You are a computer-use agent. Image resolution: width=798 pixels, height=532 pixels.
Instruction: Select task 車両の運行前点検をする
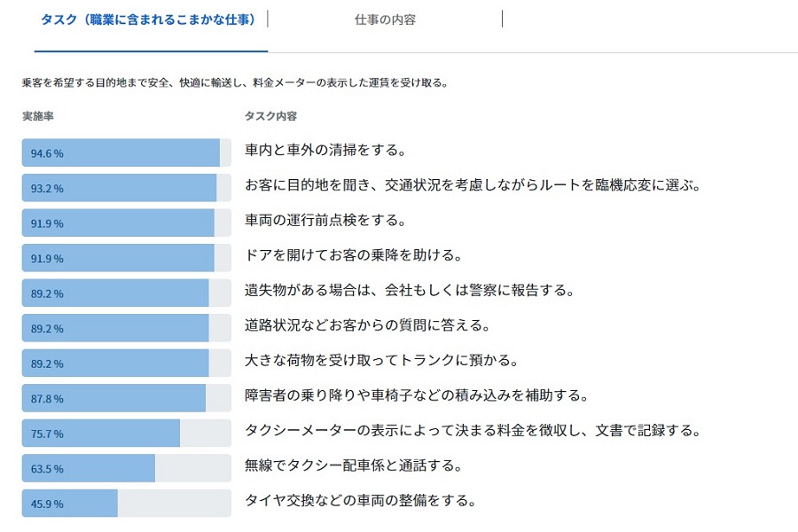[325, 220]
